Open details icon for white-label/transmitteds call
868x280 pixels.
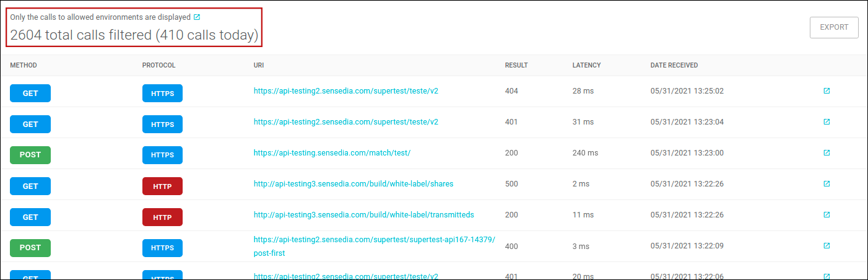(x=827, y=215)
